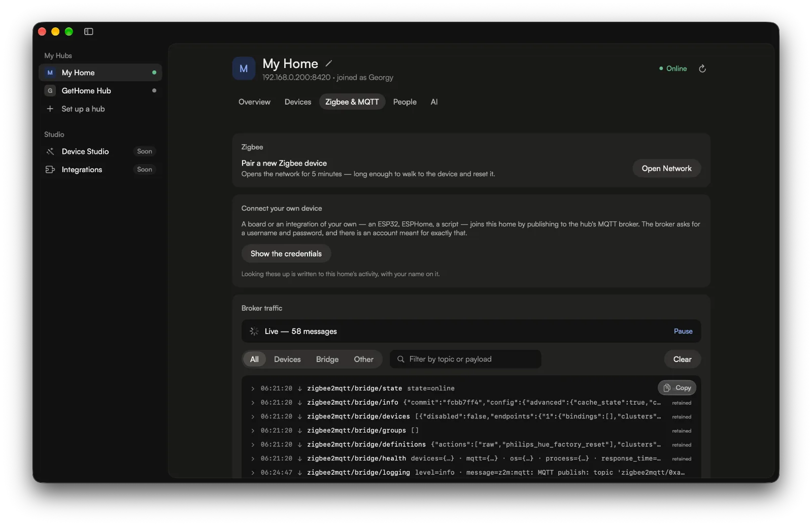The height and width of the screenshot is (526, 812).
Task: Expand the zigbee2mqtt/bridge/info message row
Action: click(x=253, y=403)
